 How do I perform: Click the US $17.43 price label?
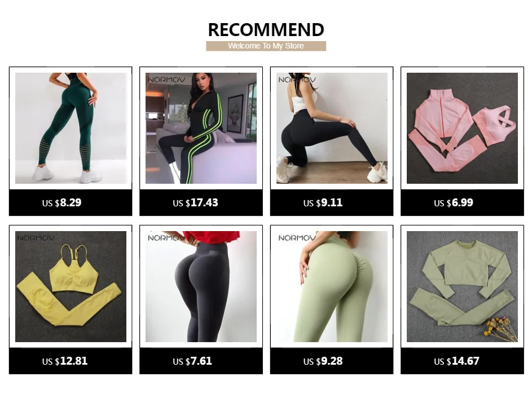(195, 203)
